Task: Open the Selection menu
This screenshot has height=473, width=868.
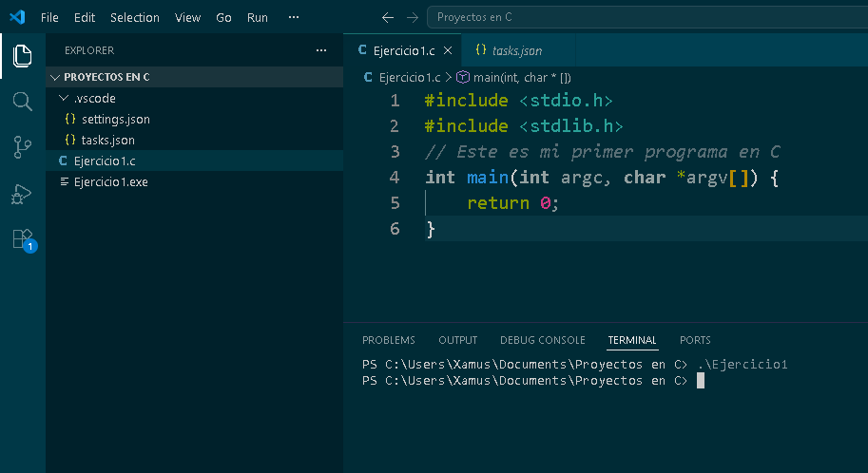Action: 134,18
